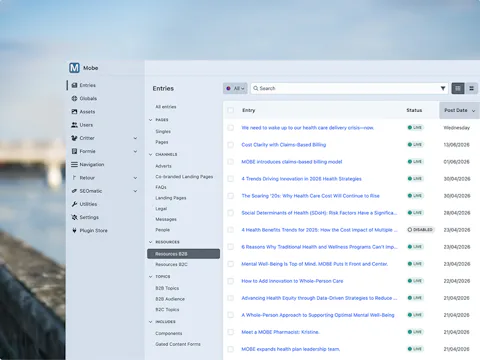Click the SEOmatic icon

coord(74,191)
